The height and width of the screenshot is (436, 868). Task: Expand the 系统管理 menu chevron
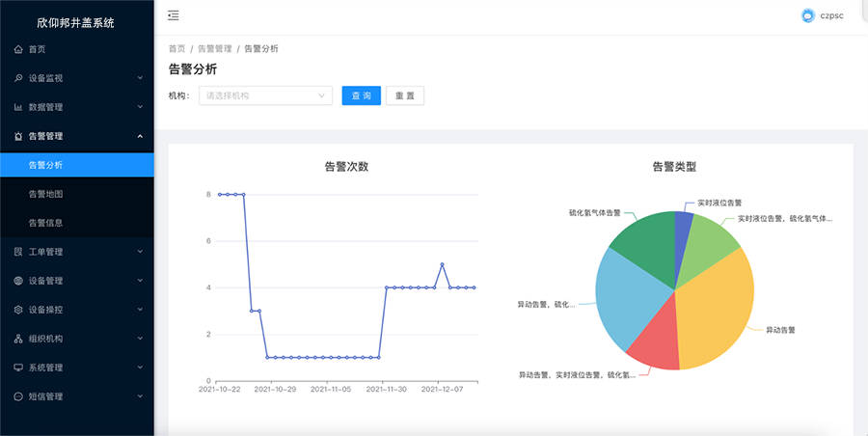coord(140,368)
